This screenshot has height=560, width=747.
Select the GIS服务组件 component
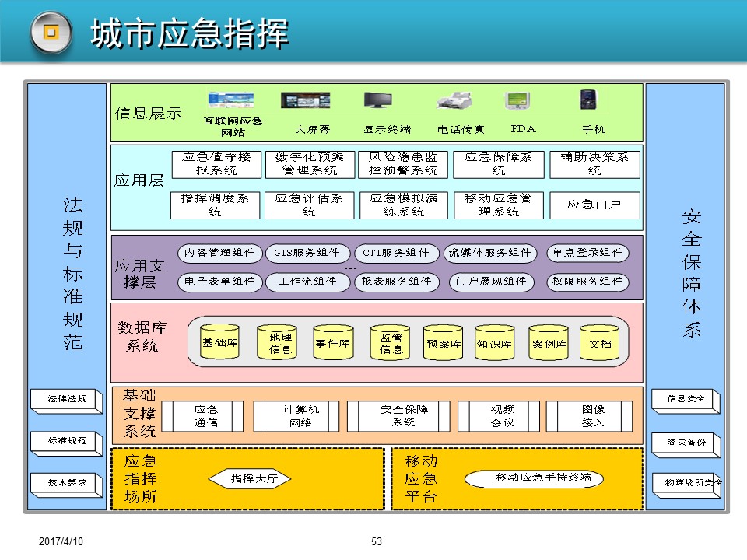307,253
